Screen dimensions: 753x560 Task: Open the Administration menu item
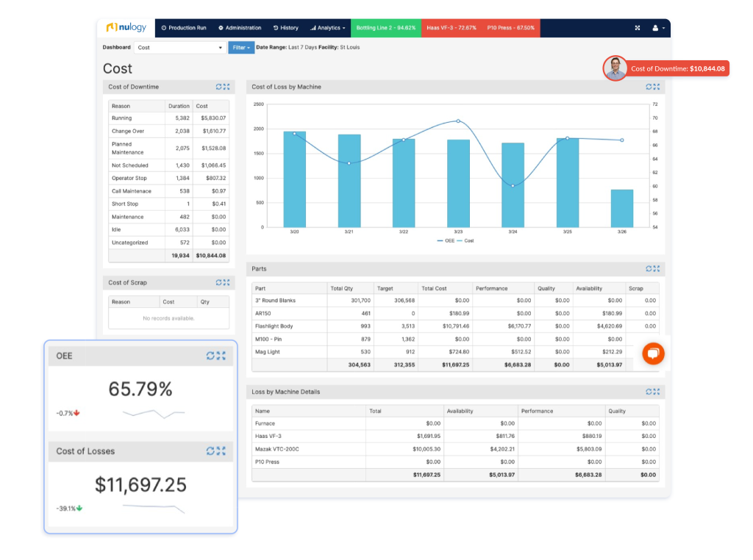pyautogui.click(x=240, y=28)
